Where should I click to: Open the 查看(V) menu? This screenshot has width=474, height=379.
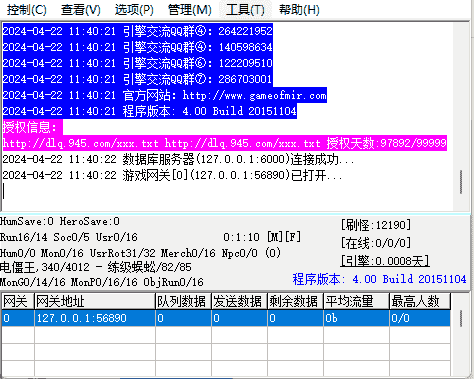tap(81, 10)
